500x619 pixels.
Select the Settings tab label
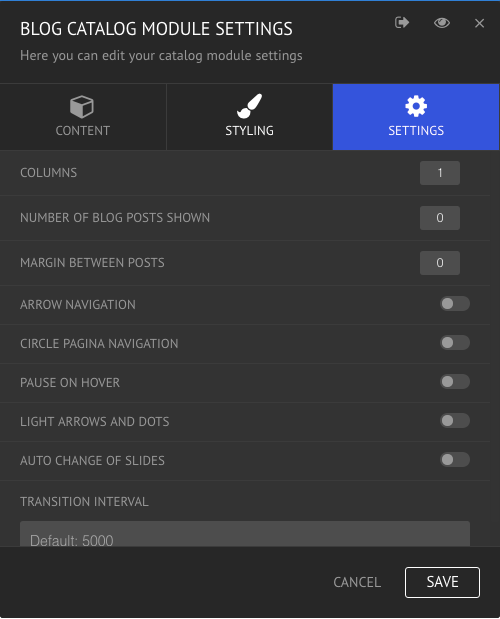416,131
